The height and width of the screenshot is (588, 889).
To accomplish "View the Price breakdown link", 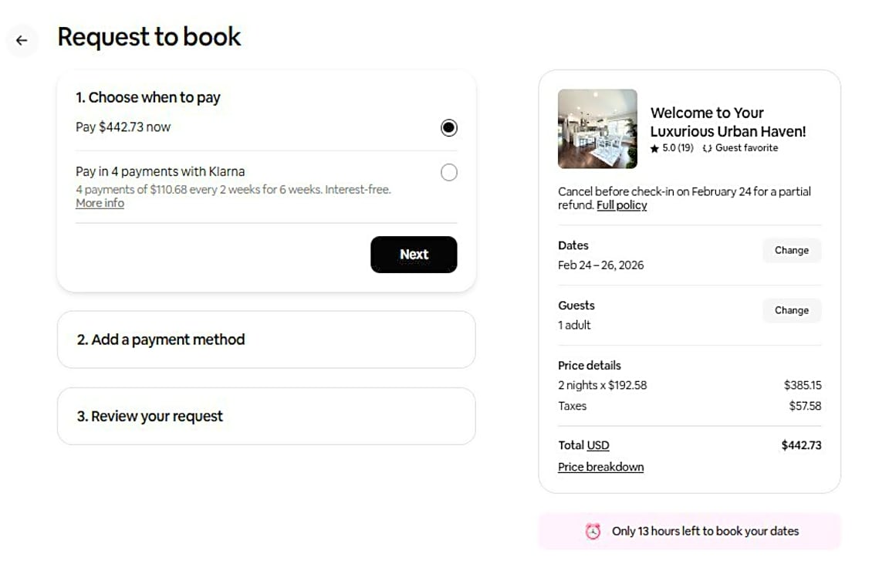I will (x=600, y=467).
